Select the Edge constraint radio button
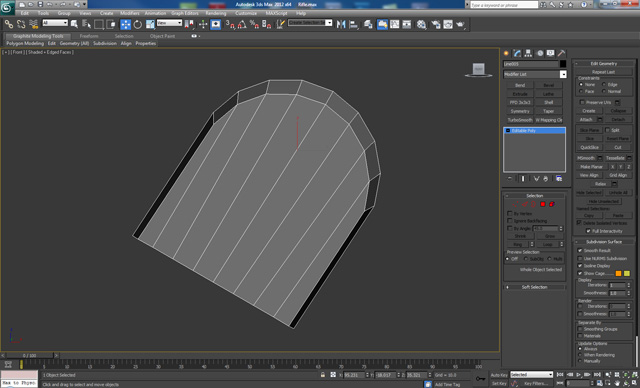Screen dimensions: 640x388 point(604,84)
